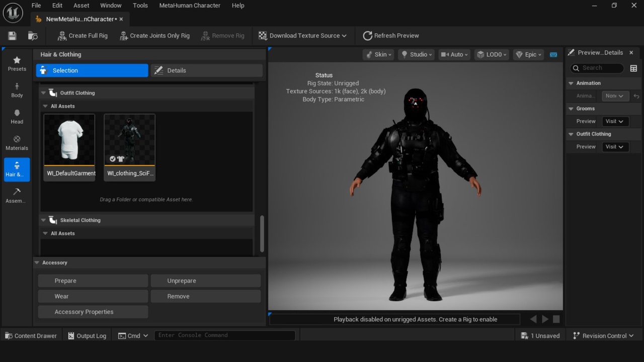Click Create Full Rig toolbar button

83,36
